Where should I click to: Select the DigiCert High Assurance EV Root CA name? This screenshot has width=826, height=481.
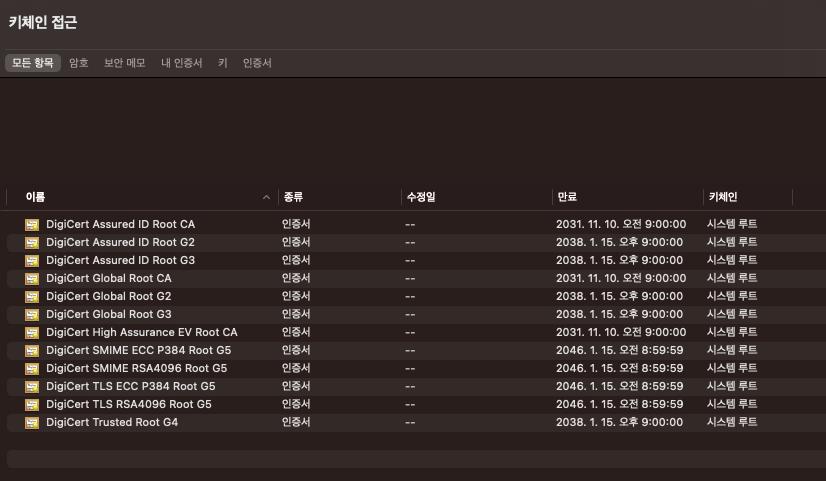(142, 332)
